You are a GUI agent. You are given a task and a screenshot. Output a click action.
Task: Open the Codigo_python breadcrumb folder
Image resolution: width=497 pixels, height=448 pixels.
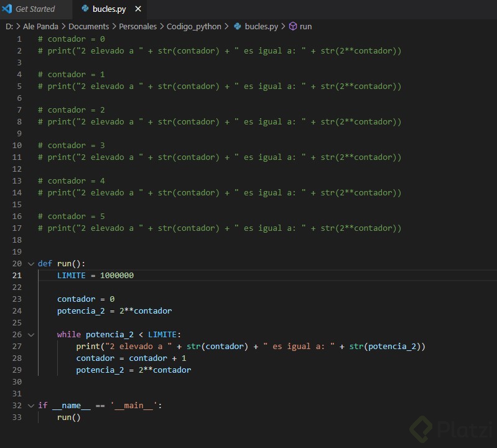point(194,27)
